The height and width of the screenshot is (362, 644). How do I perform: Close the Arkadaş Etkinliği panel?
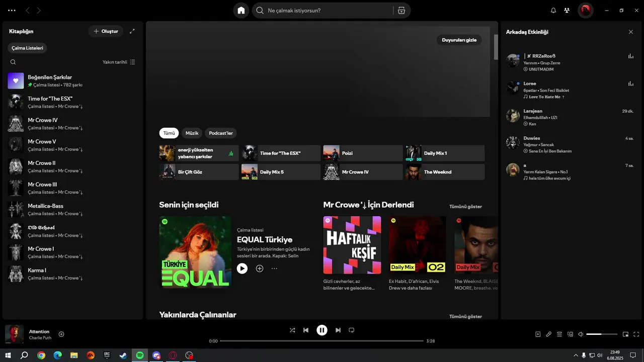631,32
